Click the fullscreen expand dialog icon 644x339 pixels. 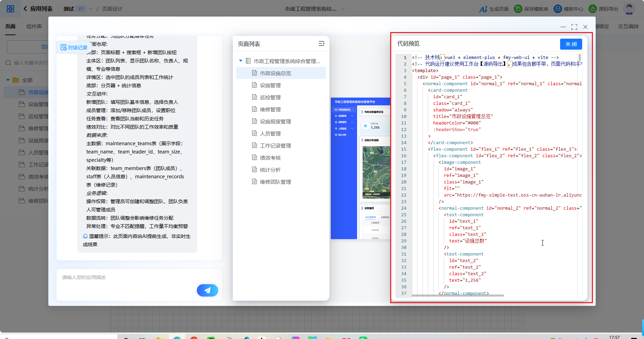point(574,27)
